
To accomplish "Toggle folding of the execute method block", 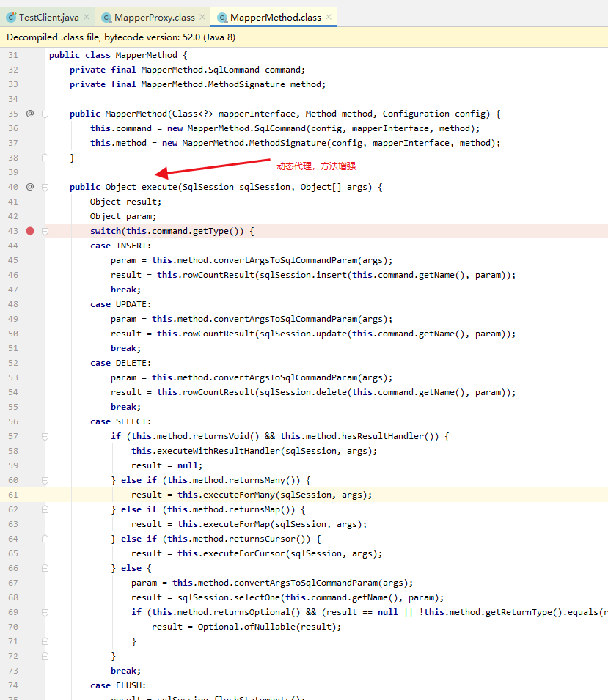I will tap(44, 187).
